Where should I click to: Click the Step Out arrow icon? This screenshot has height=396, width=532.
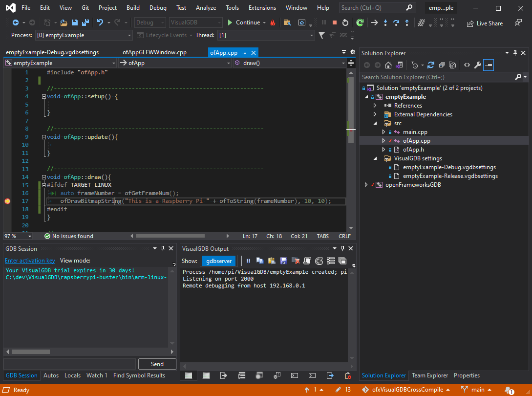[407, 23]
